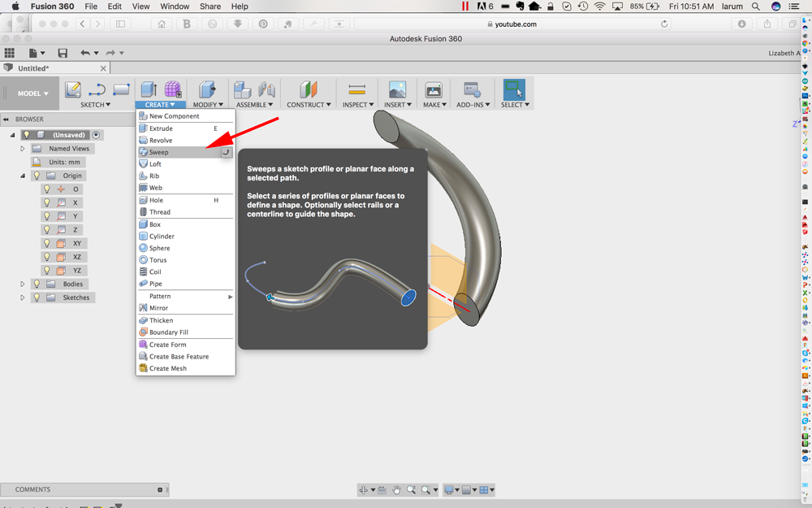Choose Pipe from the Create menu
812x508 pixels.
tap(185, 284)
